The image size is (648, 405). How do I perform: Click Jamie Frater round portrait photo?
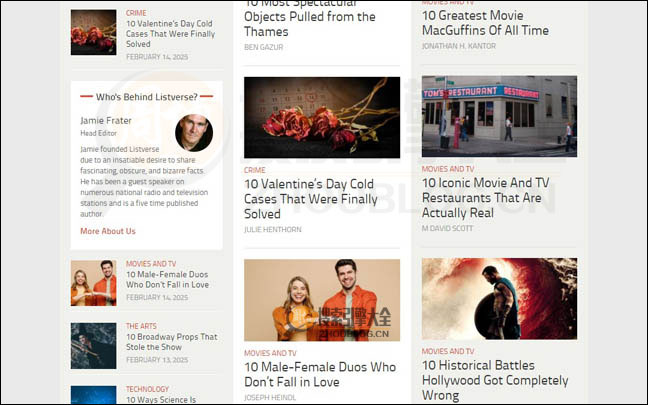pos(194,133)
